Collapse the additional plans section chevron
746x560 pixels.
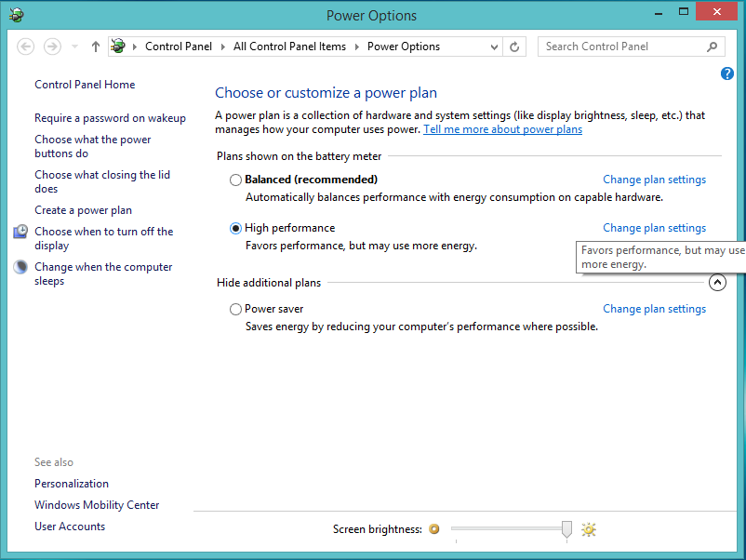[x=717, y=282]
